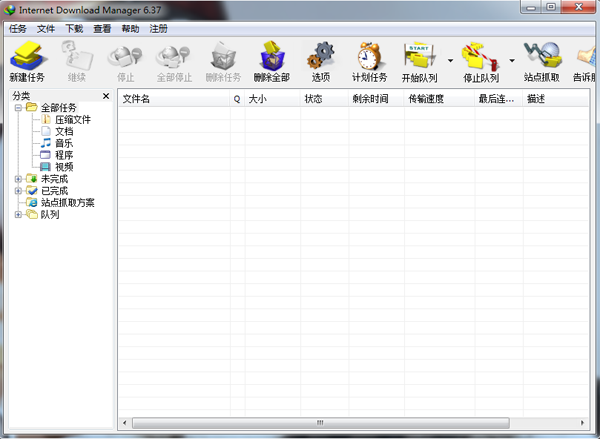Viewport: 600px width, 439px height.
Task: Click the scrollbar right arrow
Action: 582,423
